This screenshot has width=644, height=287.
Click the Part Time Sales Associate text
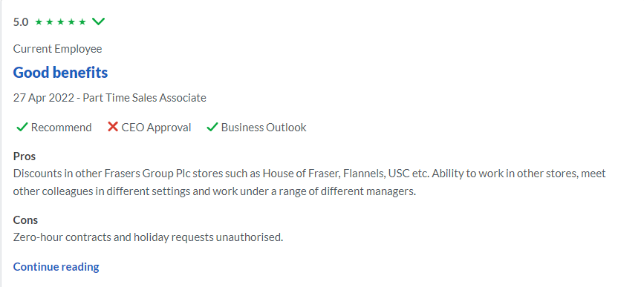click(x=145, y=98)
